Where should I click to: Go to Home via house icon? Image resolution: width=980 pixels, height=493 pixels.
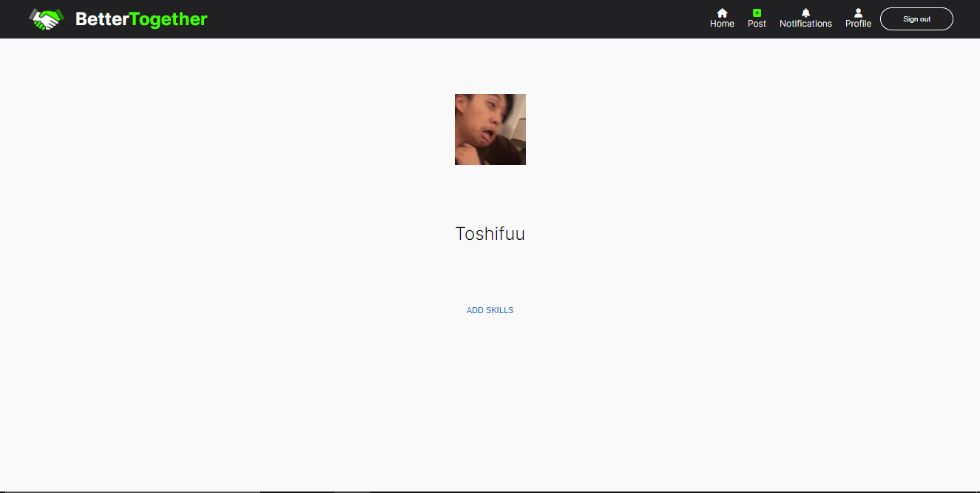click(722, 13)
